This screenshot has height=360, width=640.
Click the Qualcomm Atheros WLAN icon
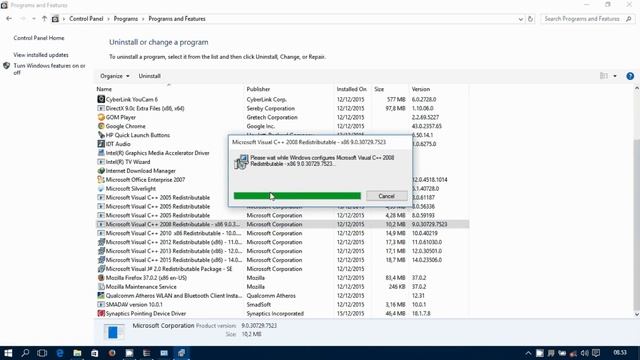pyautogui.click(x=101, y=296)
